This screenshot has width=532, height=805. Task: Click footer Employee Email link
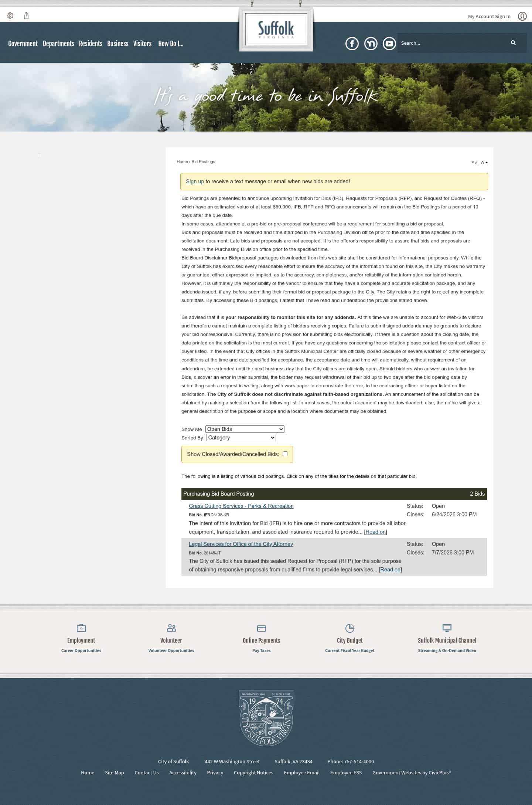301,772
